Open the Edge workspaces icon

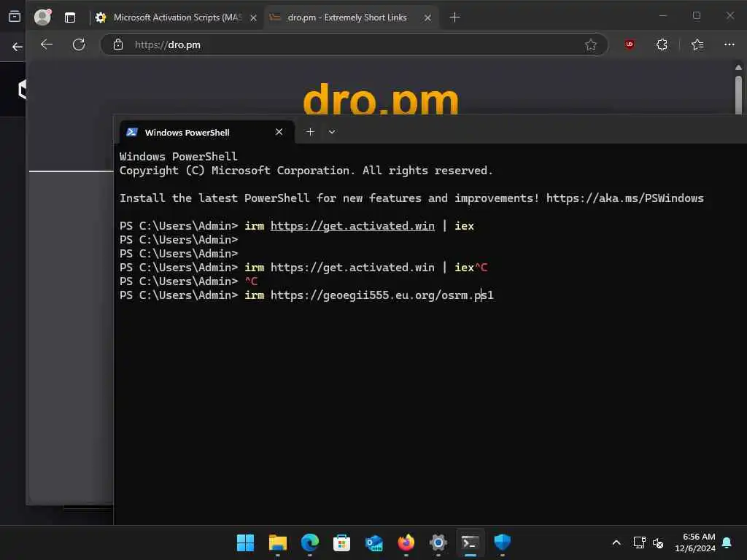click(x=15, y=17)
